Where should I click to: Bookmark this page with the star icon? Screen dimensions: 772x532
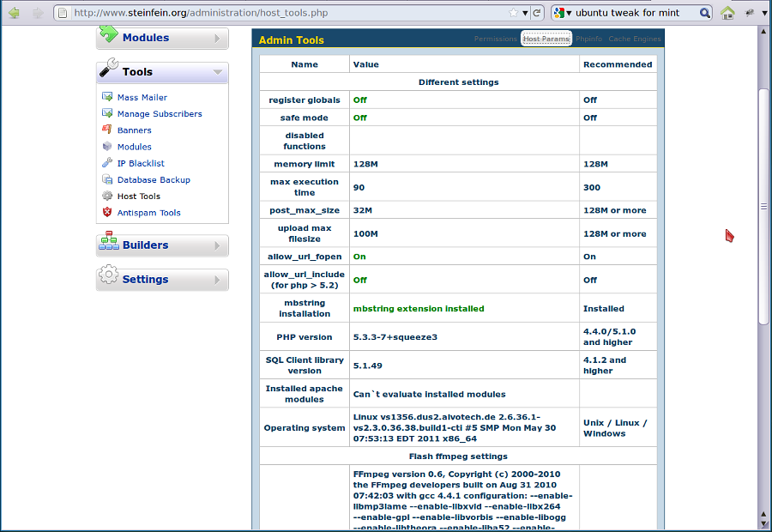point(513,13)
